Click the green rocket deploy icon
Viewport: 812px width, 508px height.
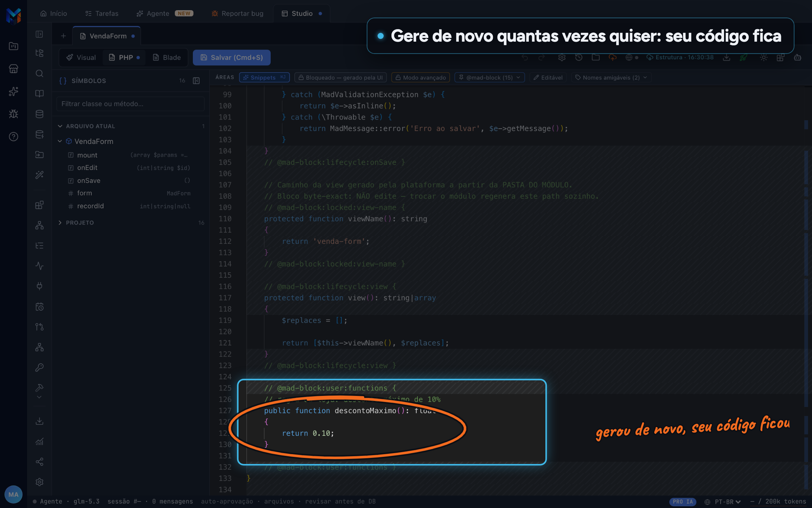click(743, 58)
